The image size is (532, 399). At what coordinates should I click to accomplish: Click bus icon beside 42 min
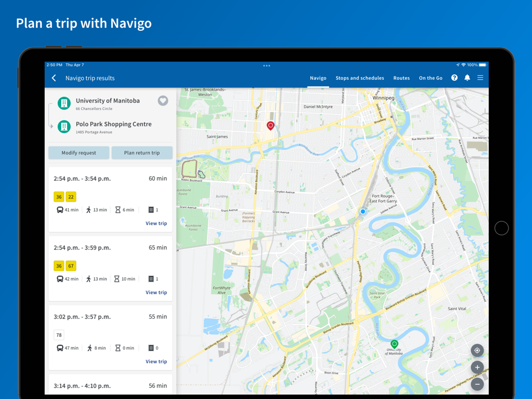60,279
